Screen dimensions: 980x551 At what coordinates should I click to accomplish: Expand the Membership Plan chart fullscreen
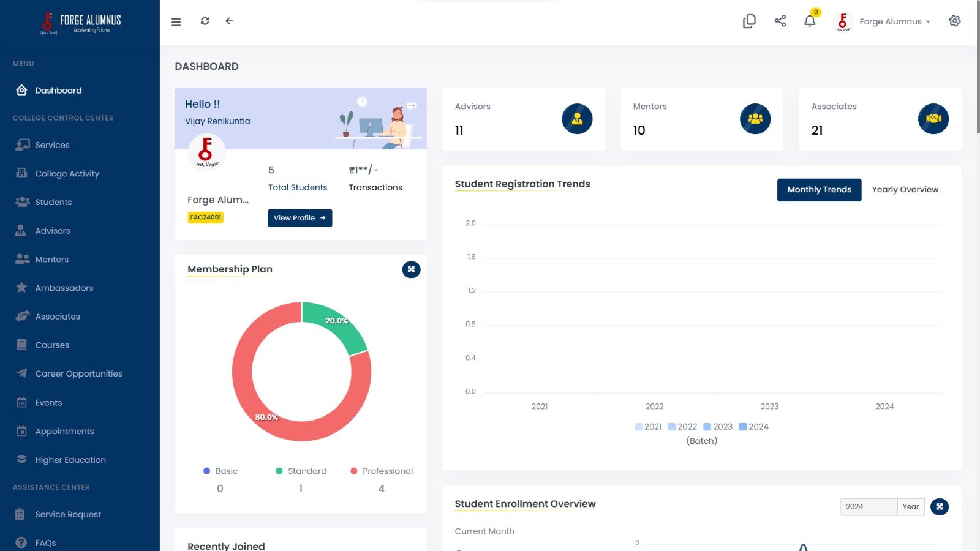pyautogui.click(x=411, y=269)
